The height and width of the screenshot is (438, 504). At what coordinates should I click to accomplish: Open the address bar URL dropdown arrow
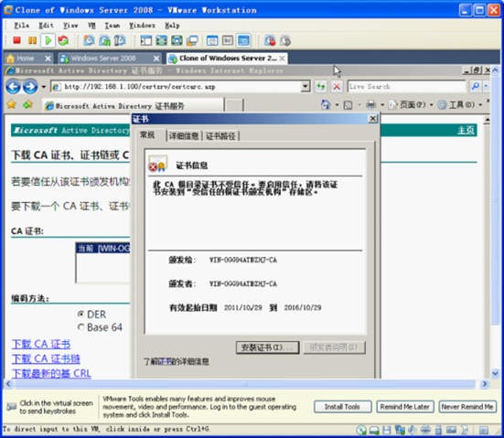(306, 87)
